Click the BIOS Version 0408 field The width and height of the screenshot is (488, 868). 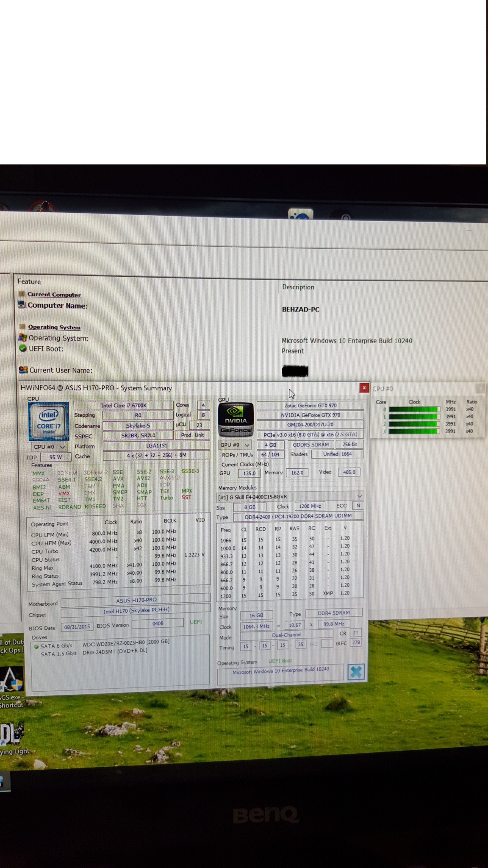click(158, 624)
